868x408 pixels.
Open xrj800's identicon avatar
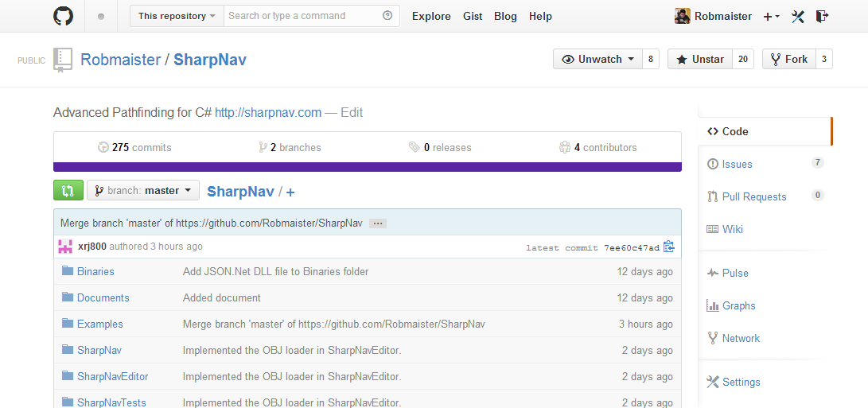pos(65,247)
